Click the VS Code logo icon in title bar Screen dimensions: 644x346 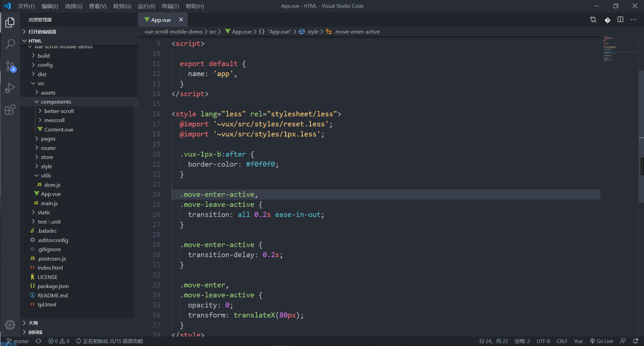click(x=7, y=6)
